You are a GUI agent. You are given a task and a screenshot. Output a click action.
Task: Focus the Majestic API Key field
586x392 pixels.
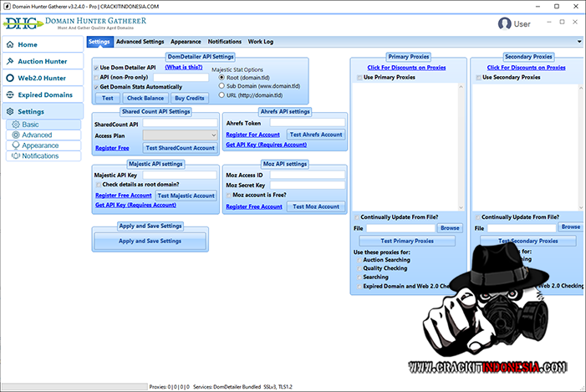[180, 175]
